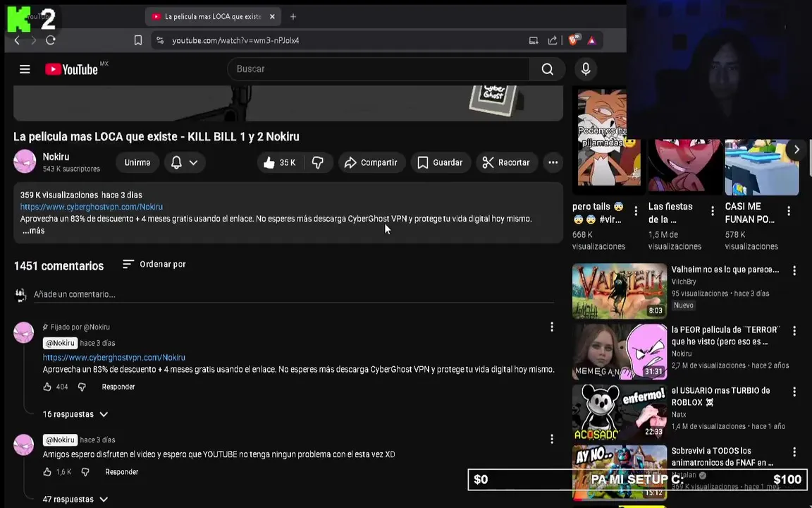The width and height of the screenshot is (812, 508).
Task: Click the address bar URL
Action: click(x=235, y=40)
